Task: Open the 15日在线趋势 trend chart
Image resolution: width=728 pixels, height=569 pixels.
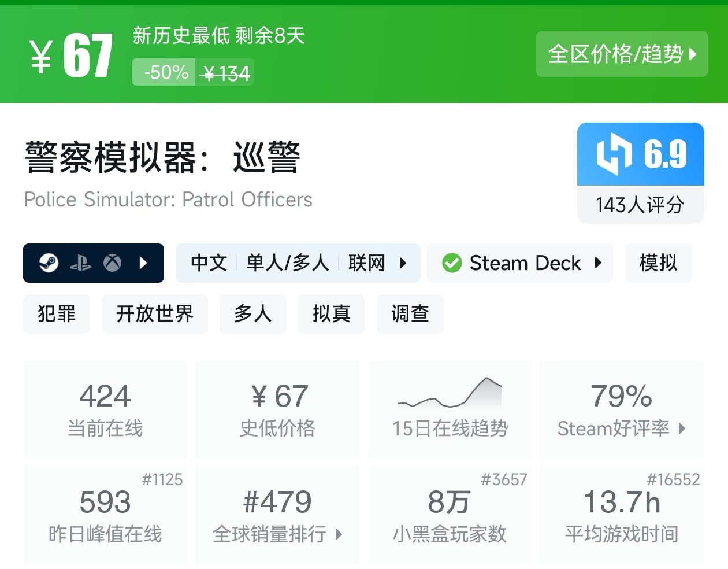Action: tap(450, 409)
